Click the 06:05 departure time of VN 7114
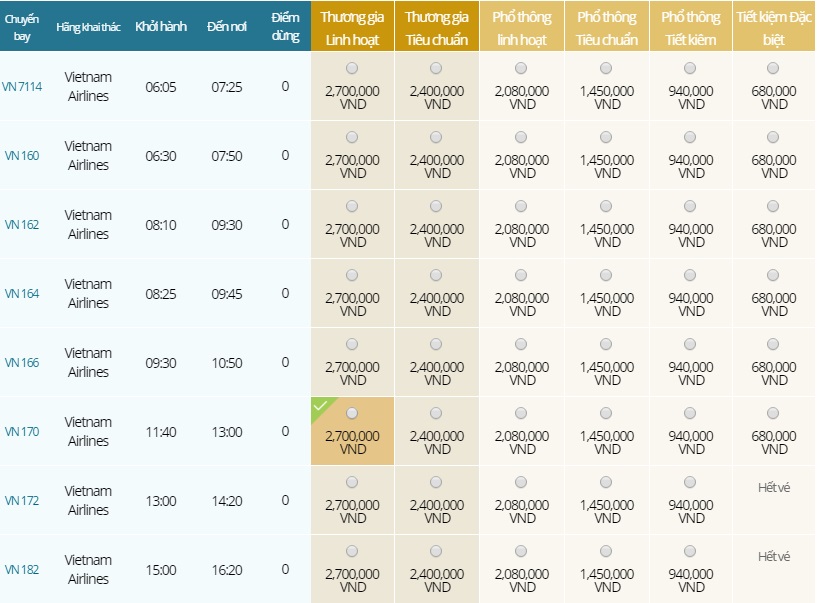Viewport: 818px width, 603px height. point(161,87)
